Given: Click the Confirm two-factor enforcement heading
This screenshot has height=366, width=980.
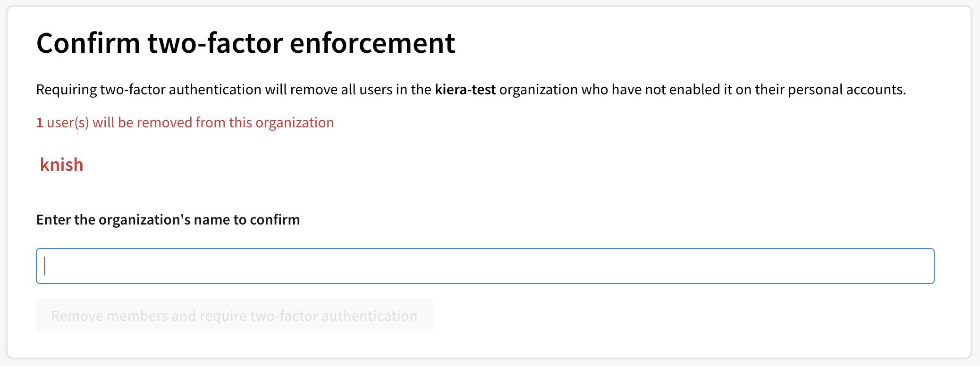Looking at the screenshot, I should coord(246,42).
